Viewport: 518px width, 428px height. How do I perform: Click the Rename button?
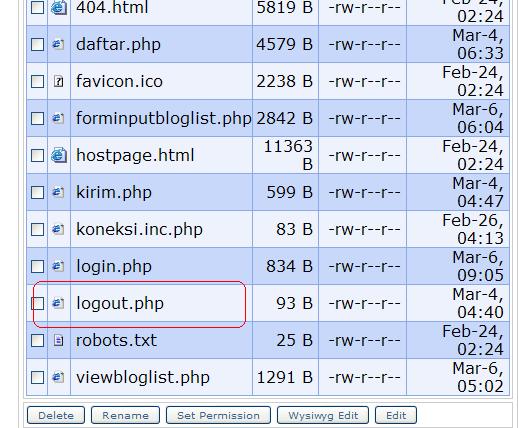pos(125,415)
